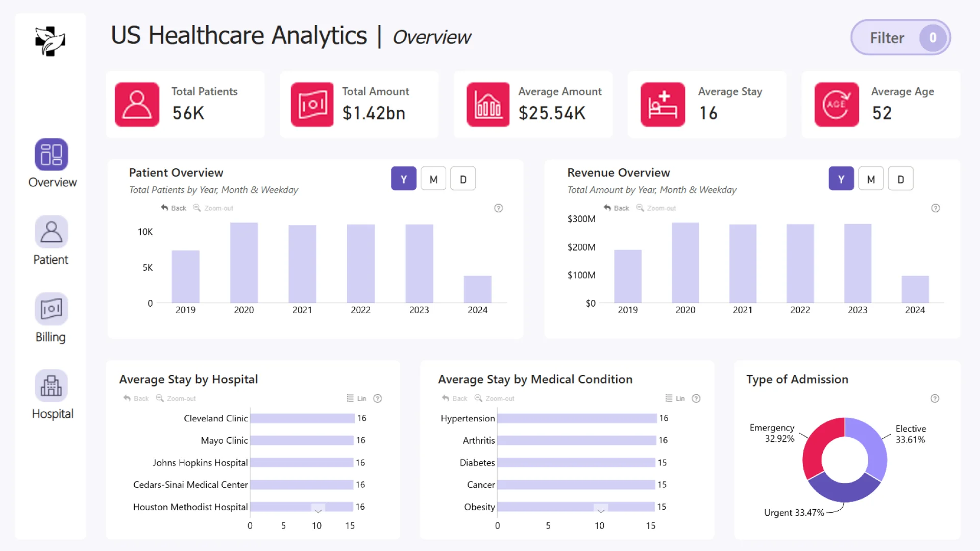Click help icon in Revenue Overview chart
Image resolution: width=980 pixels, height=551 pixels.
tap(936, 208)
